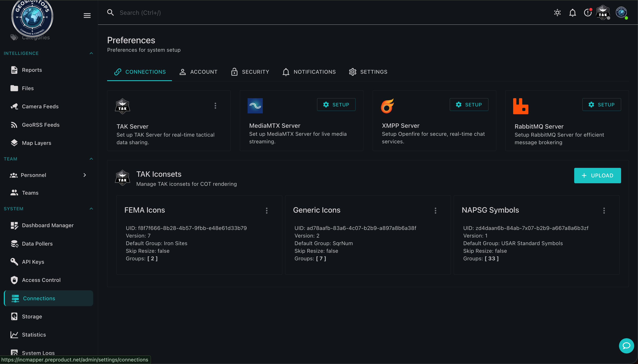Click "Default Group: USAR Standard Symbols" text
The width and height of the screenshot is (638, 364).
coord(513,243)
